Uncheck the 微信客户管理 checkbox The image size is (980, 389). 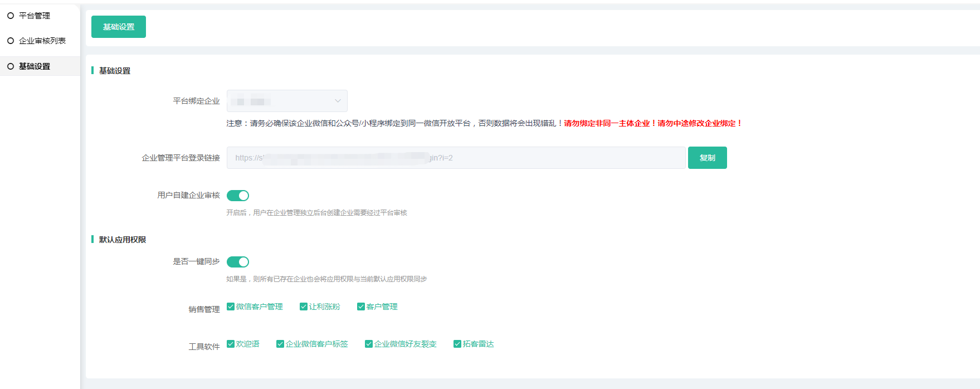(x=231, y=307)
